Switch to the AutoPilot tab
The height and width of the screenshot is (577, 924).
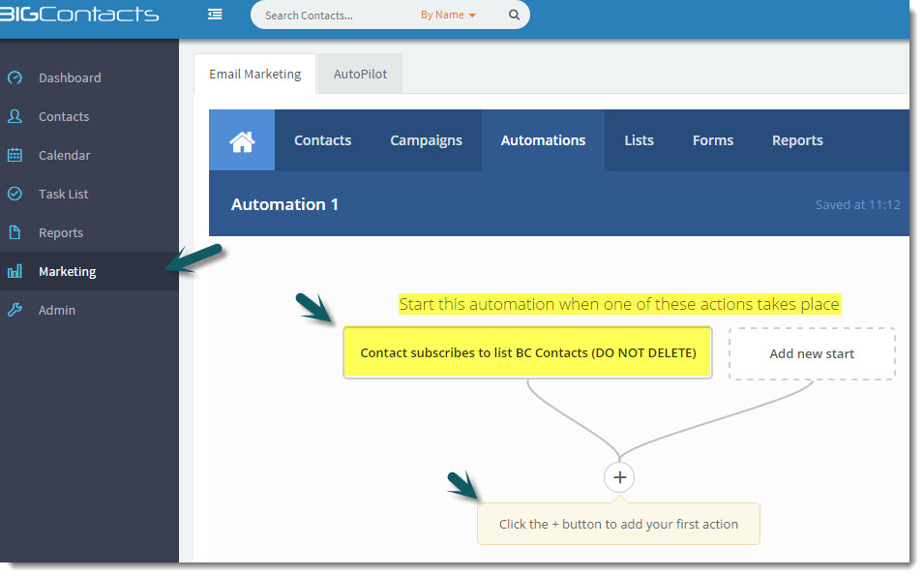[x=360, y=75]
